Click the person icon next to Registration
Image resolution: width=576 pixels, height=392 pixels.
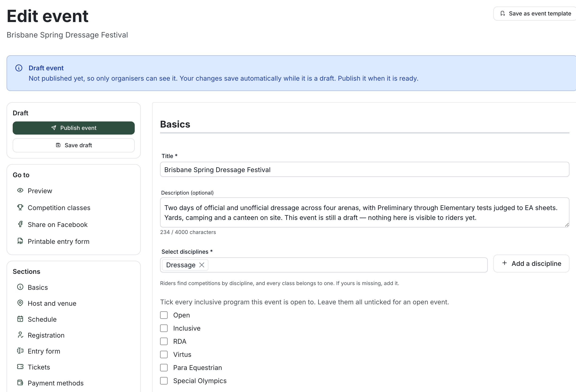tap(20, 335)
